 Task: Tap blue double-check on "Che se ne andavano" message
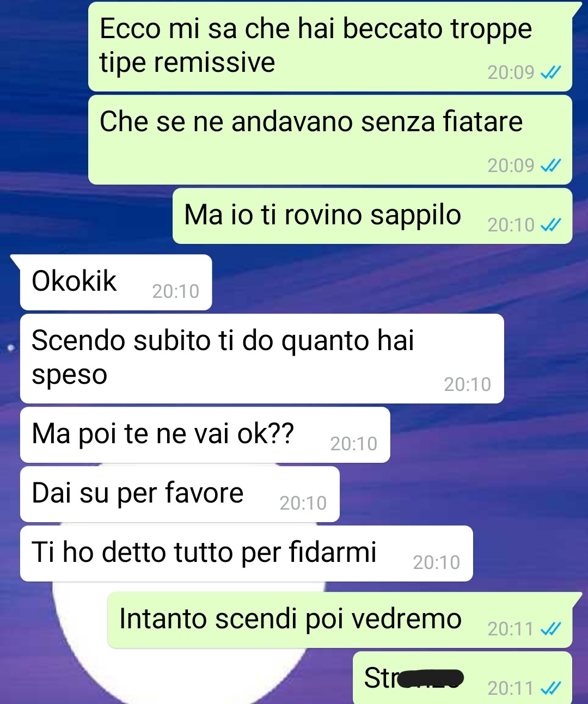pos(550,166)
